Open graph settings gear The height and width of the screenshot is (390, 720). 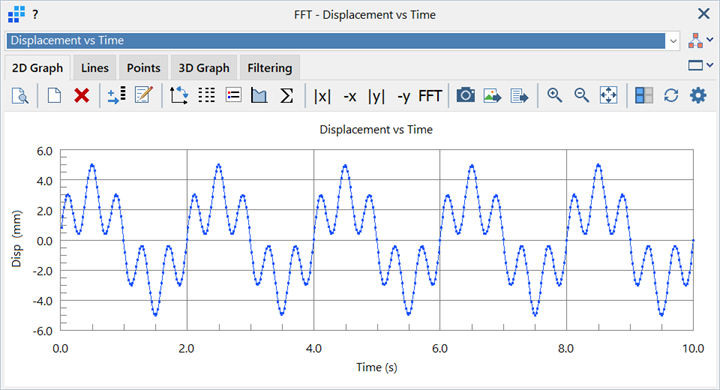(698, 96)
